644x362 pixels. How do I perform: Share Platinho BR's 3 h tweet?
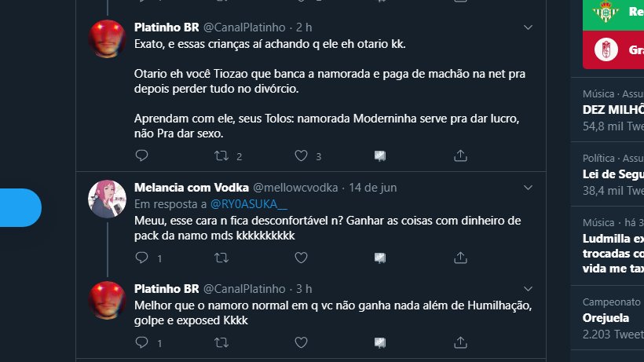[x=459, y=342]
